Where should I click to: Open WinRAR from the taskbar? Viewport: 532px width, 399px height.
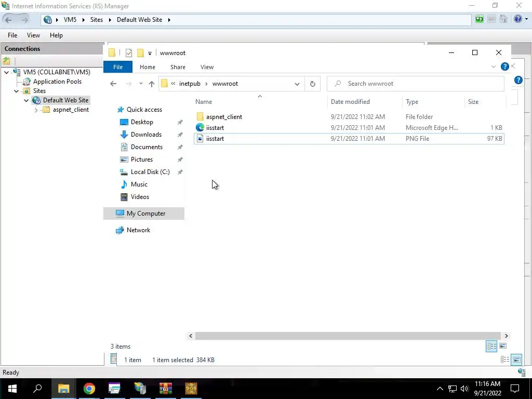tap(166, 389)
